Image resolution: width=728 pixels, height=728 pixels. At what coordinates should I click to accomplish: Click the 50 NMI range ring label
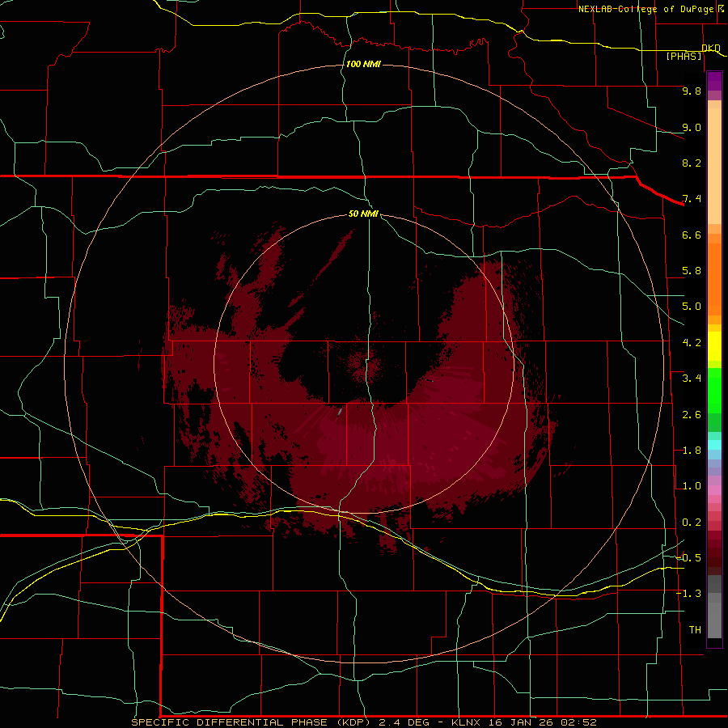tap(363, 214)
